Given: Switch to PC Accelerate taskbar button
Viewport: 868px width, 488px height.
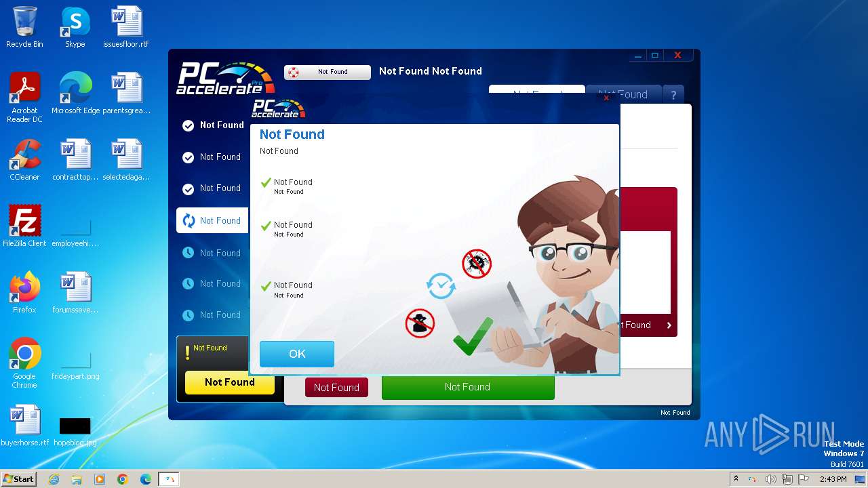Looking at the screenshot, I should (169, 479).
